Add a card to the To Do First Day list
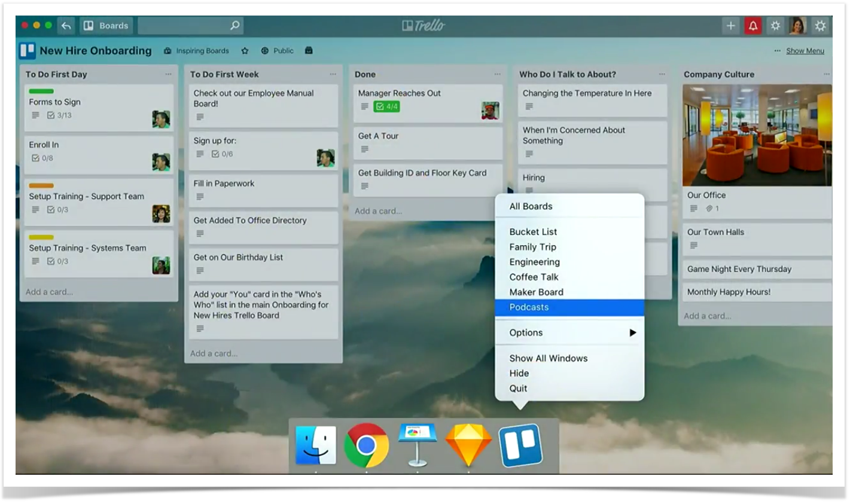This screenshot has width=853, height=504. 49,292
